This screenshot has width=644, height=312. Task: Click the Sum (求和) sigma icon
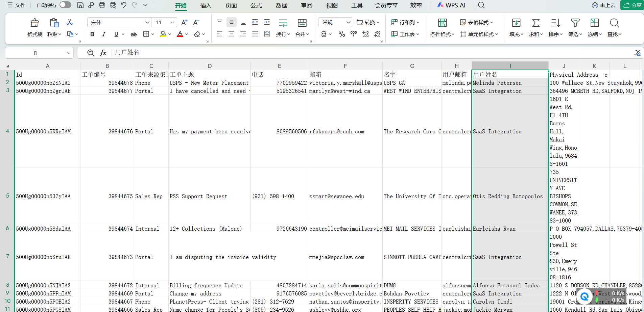(536, 23)
